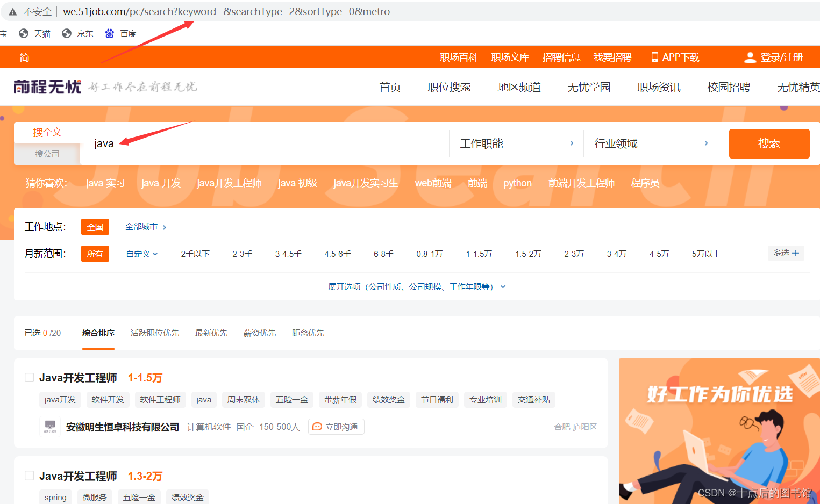820x504 pixels.
Task: Select 所有 salary range button
Action: (95, 254)
